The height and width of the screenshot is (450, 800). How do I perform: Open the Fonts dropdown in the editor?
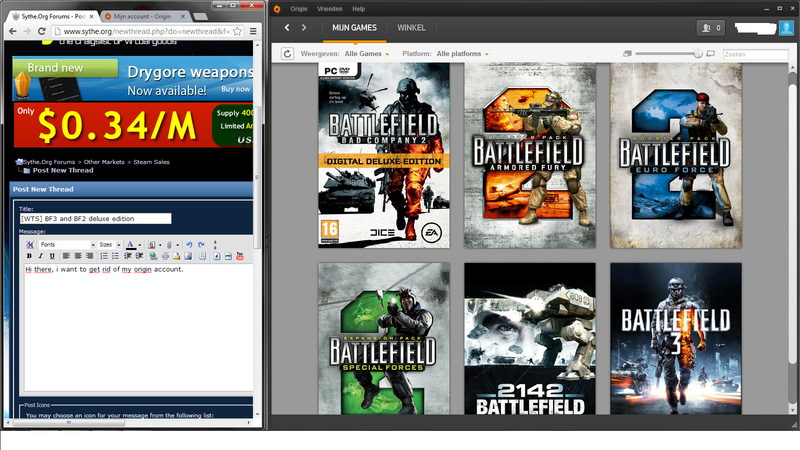[67, 244]
